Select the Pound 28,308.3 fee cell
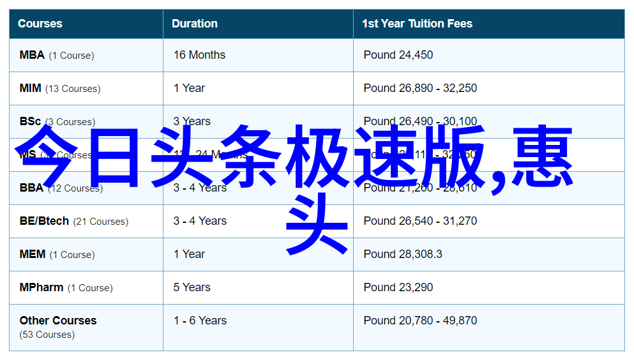 (x=403, y=254)
